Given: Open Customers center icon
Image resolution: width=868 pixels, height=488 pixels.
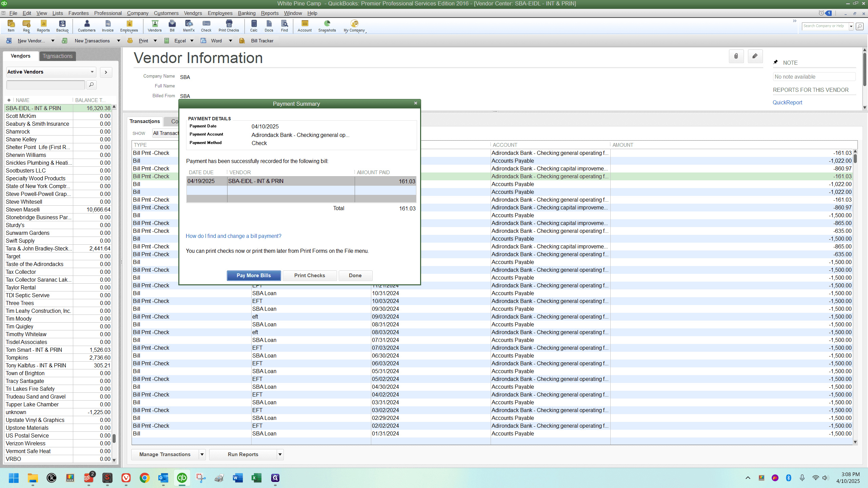Looking at the screenshot, I should (x=87, y=26).
